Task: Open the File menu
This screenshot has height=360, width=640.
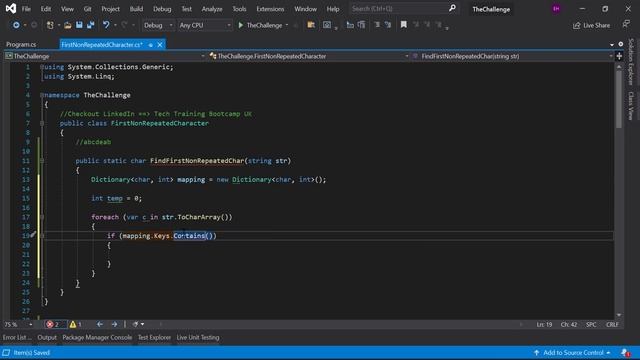Action: [x=26, y=9]
